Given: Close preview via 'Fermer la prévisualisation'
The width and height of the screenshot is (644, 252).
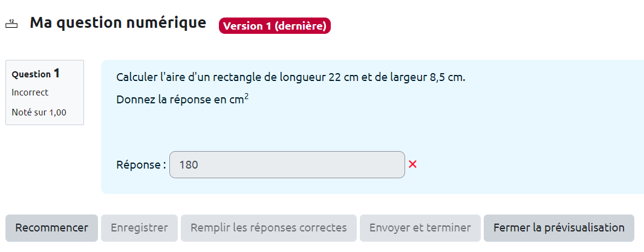Looking at the screenshot, I should point(559,228).
